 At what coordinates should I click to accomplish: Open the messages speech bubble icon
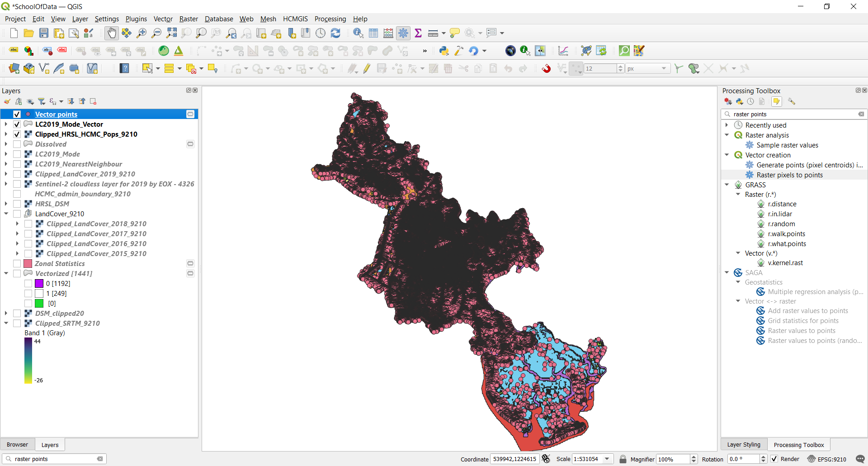click(x=860, y=459)
